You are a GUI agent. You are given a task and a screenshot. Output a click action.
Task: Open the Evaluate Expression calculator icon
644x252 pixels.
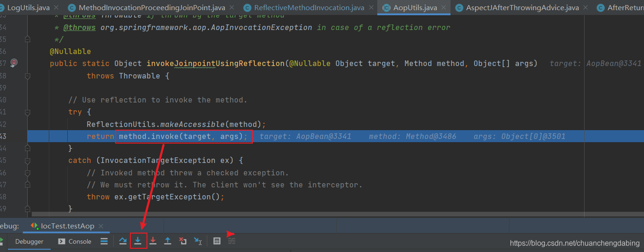217,241
